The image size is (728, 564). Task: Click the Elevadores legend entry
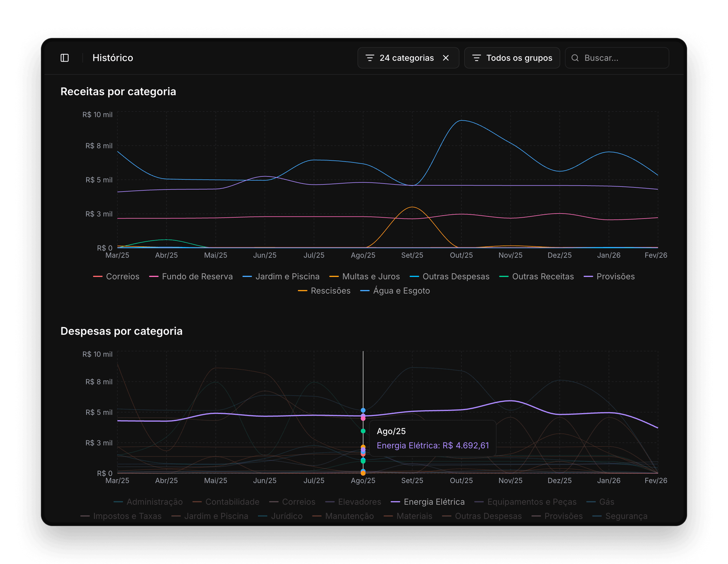359,502
